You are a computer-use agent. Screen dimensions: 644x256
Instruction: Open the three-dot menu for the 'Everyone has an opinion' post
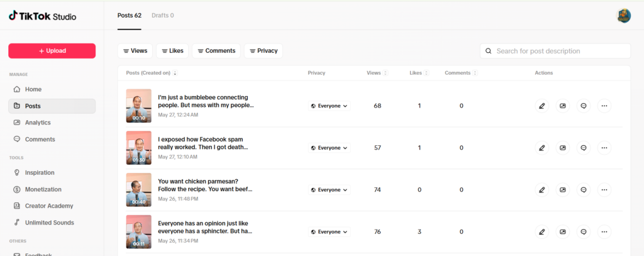[x=604, y=231]
